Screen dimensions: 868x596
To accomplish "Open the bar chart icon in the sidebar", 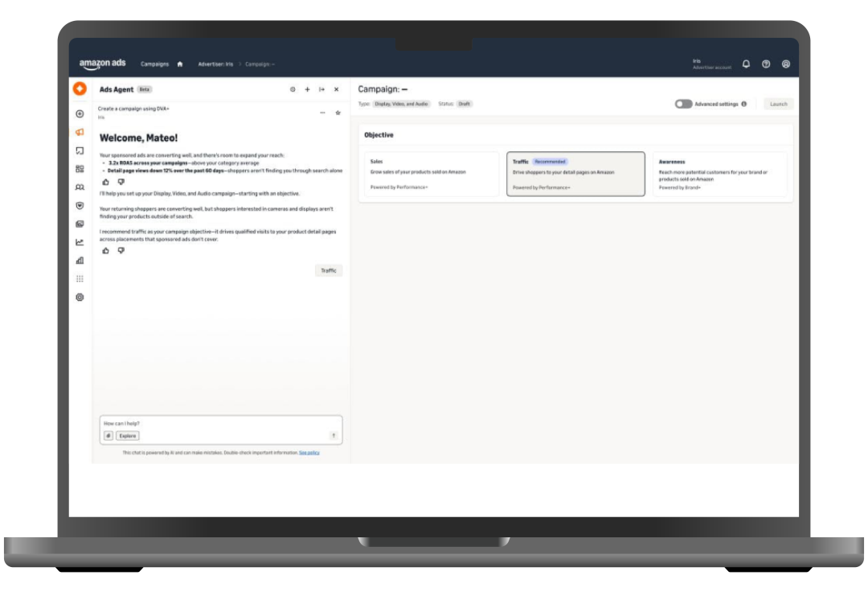I will pyautogui.click(x=80, y=261).
